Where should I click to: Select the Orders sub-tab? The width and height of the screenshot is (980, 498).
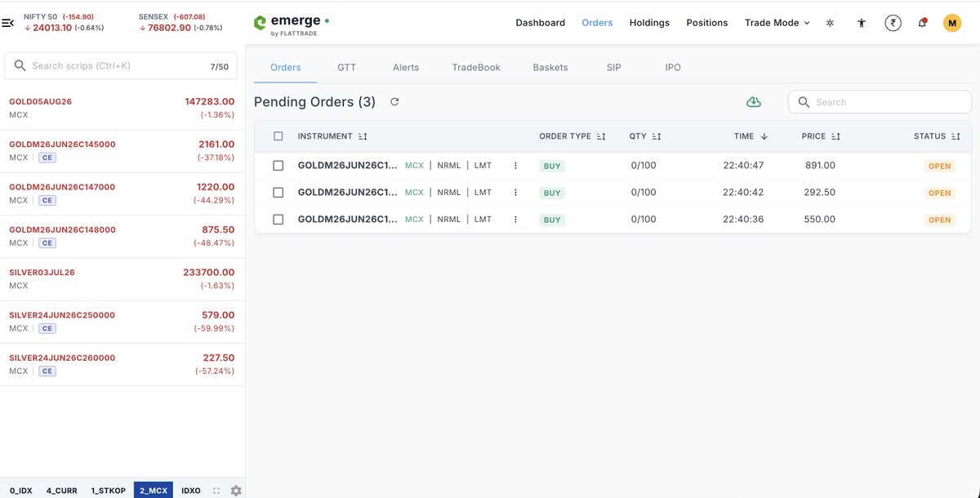286,67
